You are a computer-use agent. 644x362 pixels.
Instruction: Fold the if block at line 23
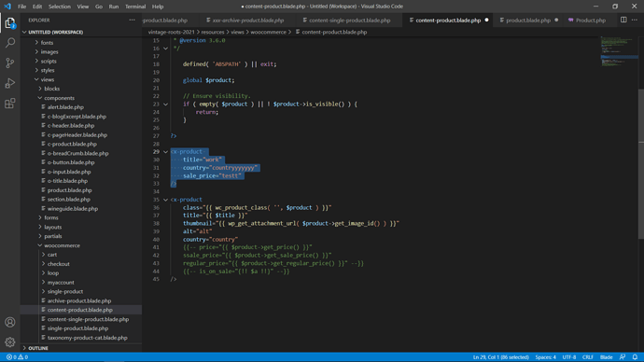(165, 104)
